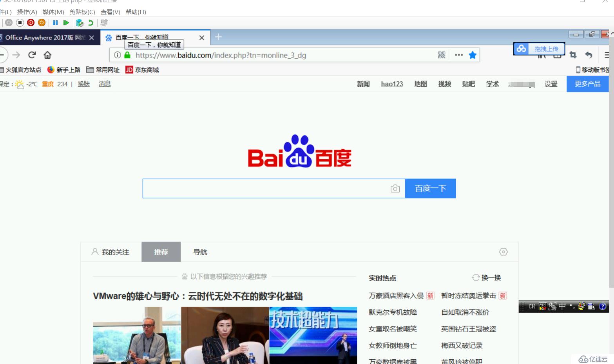Click the 学术 navigation link
The image size is (614, 364).
click(493, 84)
